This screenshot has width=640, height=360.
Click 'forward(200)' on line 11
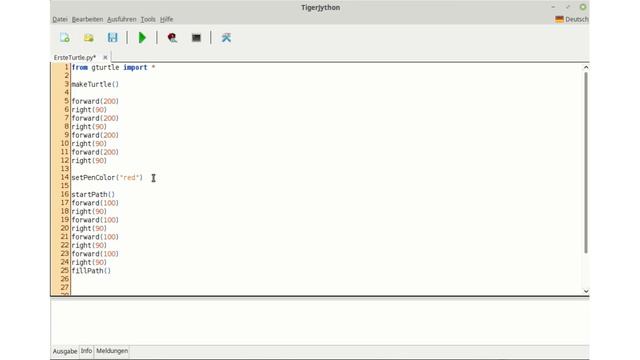click(95, 152)
